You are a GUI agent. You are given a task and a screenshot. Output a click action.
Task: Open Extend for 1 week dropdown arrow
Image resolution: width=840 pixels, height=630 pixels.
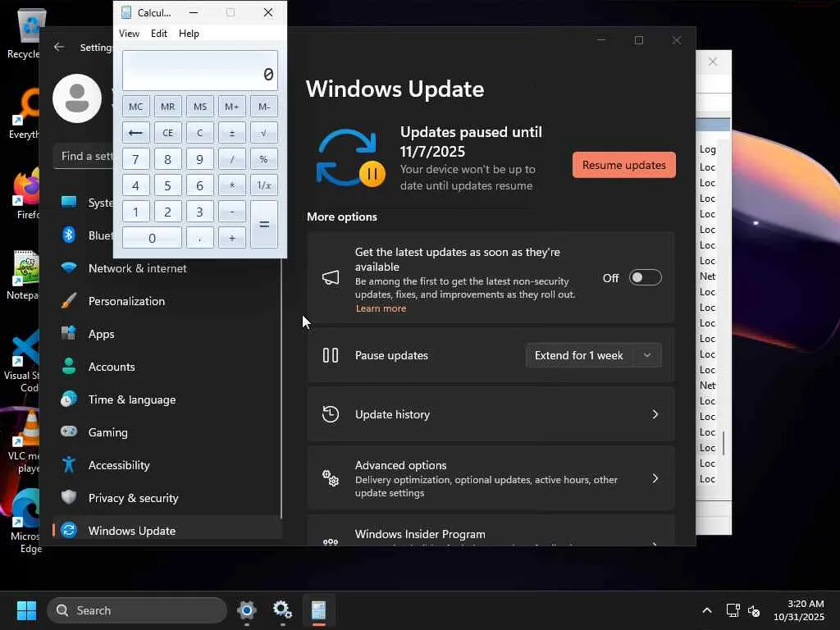click(x=647, y=355)
